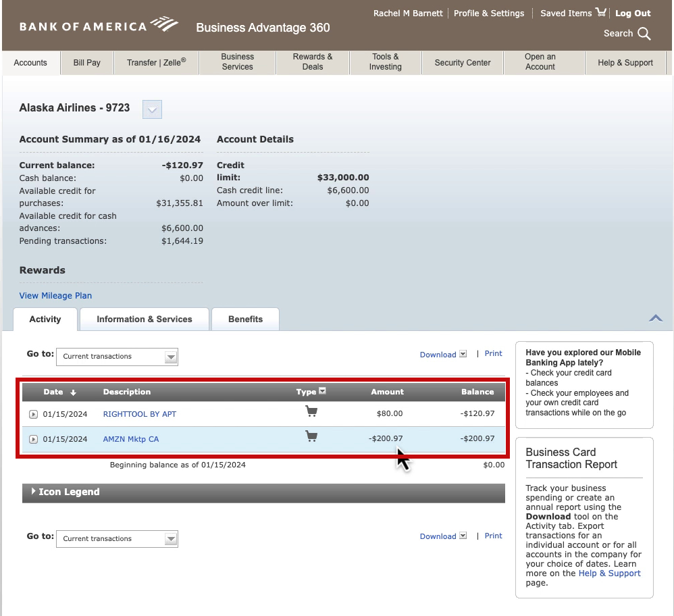Open account selector dropdown beside Alaska Airlines
Image resolution: width=674 pixels, height=616 pixels.
click(x=152, y=109)
